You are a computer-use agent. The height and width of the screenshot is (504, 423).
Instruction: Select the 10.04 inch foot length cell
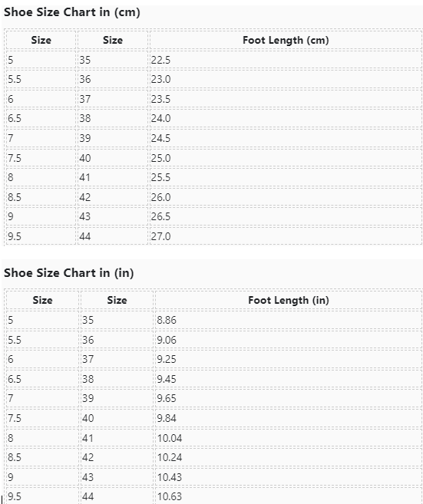[x=289, y=438]
